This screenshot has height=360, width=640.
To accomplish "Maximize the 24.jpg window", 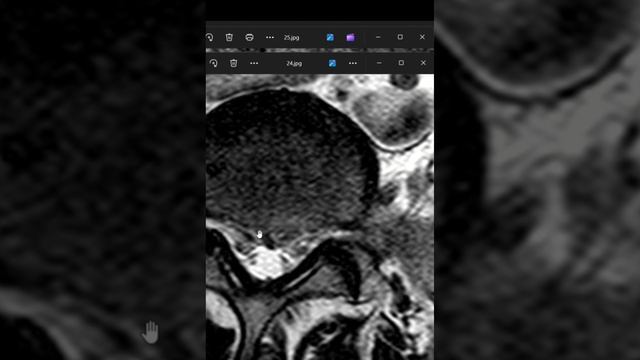I will [x=401, y=63].
